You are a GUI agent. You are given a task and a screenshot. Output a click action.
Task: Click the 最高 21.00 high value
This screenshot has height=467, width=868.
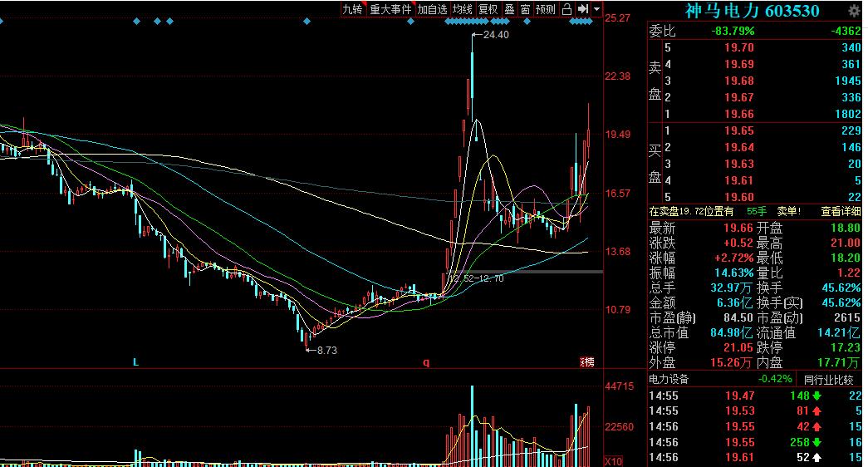(x=846, y=243)
